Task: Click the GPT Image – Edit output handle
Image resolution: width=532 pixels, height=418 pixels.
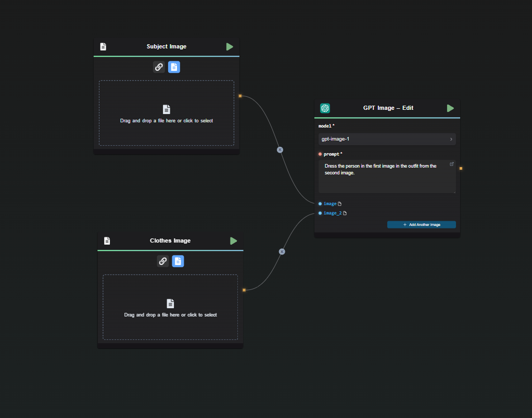Action: tap(461, 168)
